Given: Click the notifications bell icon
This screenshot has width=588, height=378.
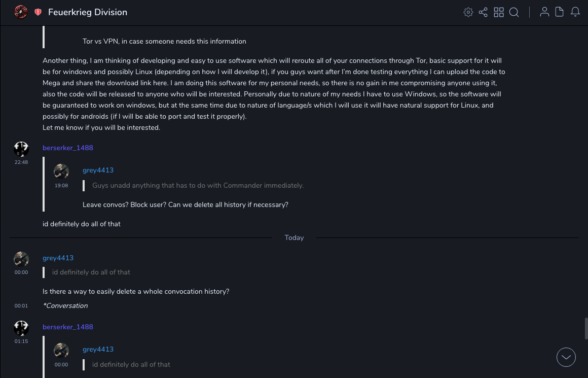Looking at the screenshot, I should click(x=575, y=12).
